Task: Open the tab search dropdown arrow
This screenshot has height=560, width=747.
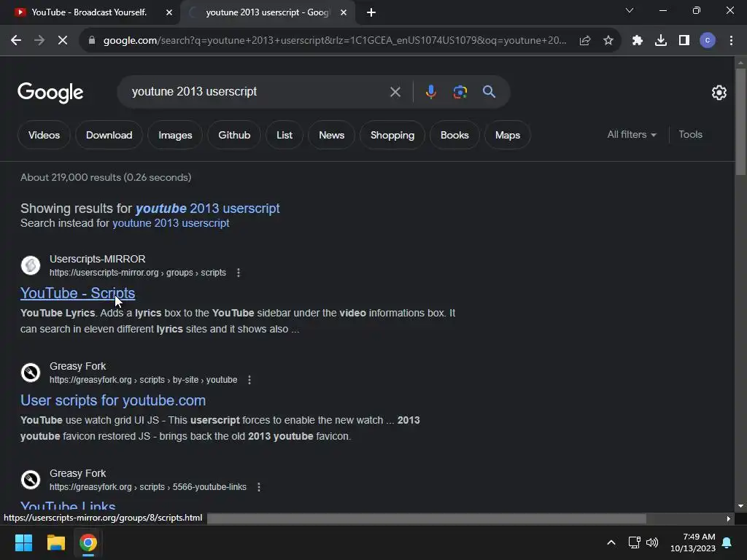Action: (x=630, y=10)
